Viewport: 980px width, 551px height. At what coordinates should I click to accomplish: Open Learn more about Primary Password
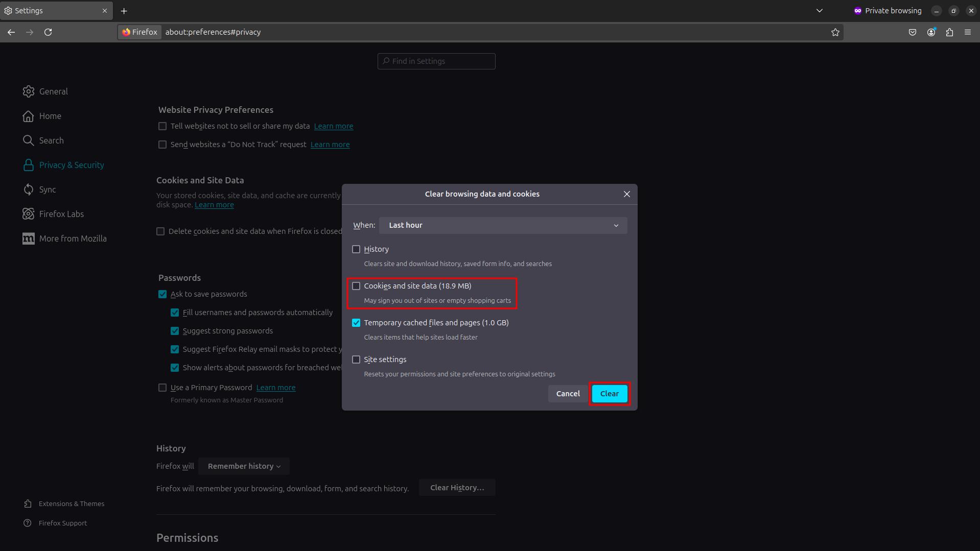(276, 388)
